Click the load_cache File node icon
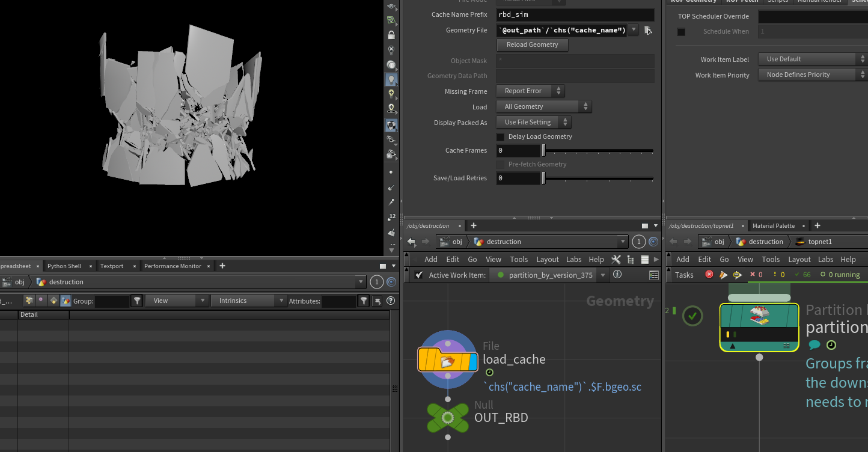Viewport: 868px width, 452px height. (448, 359)
